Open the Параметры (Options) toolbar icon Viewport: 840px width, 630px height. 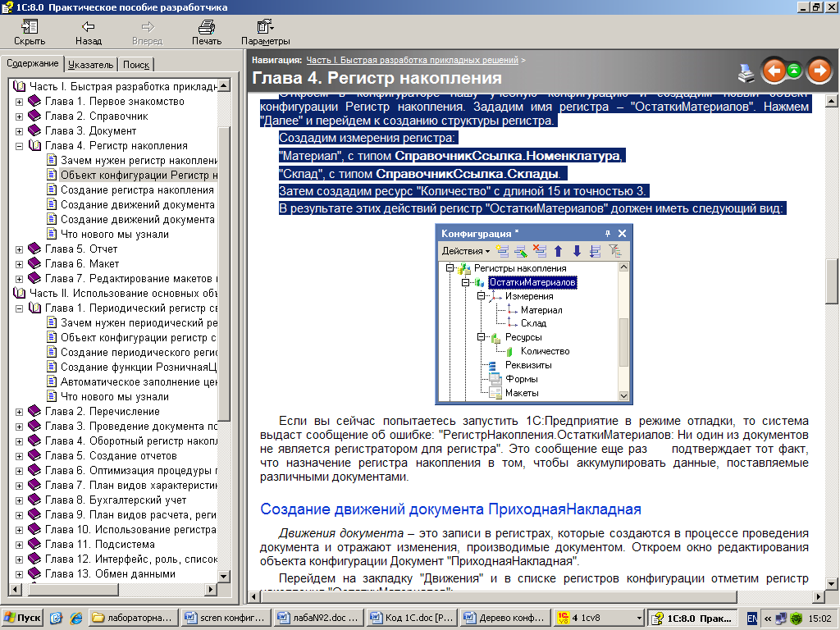[265, 26]
